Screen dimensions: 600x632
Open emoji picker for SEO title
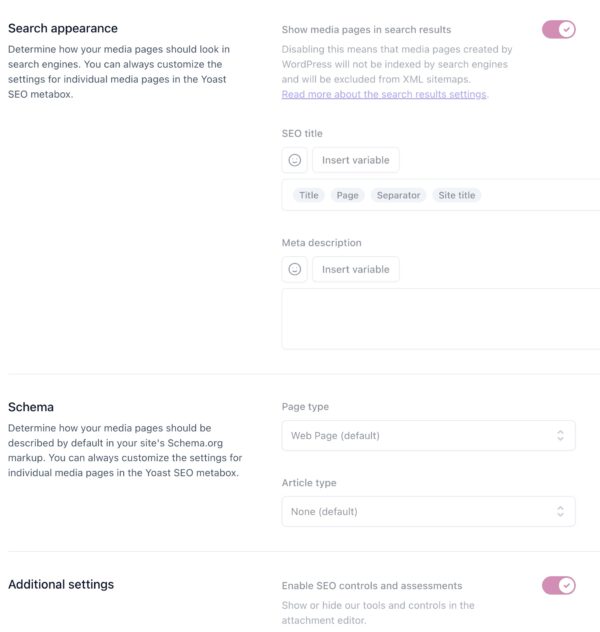click(295, 160)
